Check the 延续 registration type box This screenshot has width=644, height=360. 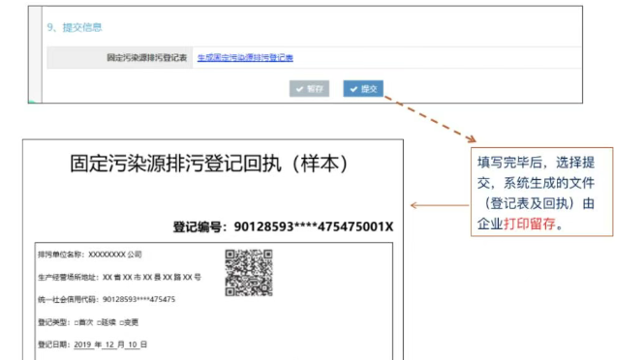(x=99, y=322)
